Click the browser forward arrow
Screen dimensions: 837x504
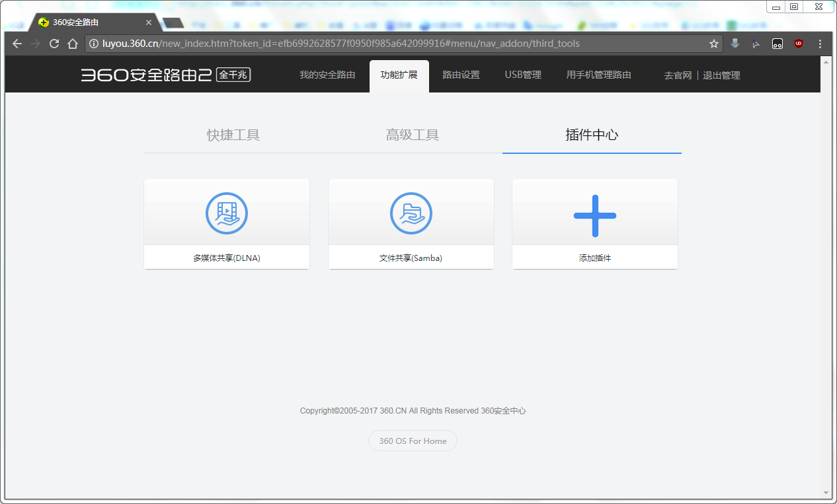click(x=36, y=44)
